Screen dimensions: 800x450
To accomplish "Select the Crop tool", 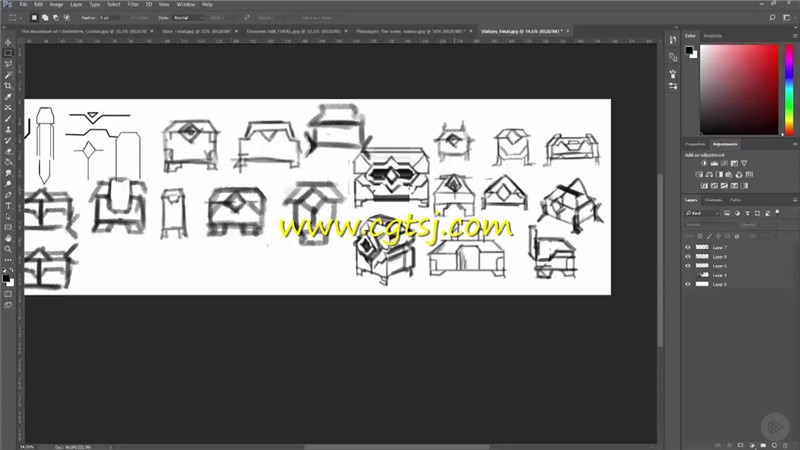I will coord(8,86).
